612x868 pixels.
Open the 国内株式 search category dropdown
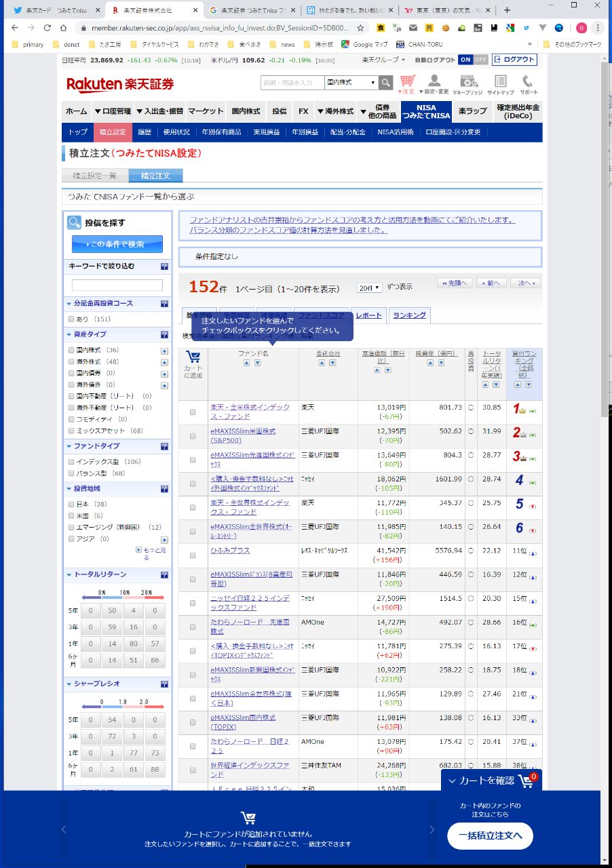[x=351, y=83]
